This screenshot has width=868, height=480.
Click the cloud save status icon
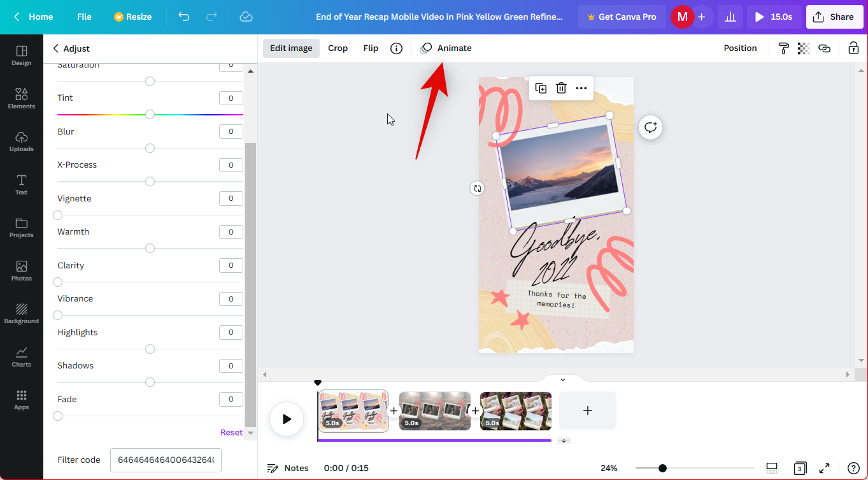pos(246,17)
